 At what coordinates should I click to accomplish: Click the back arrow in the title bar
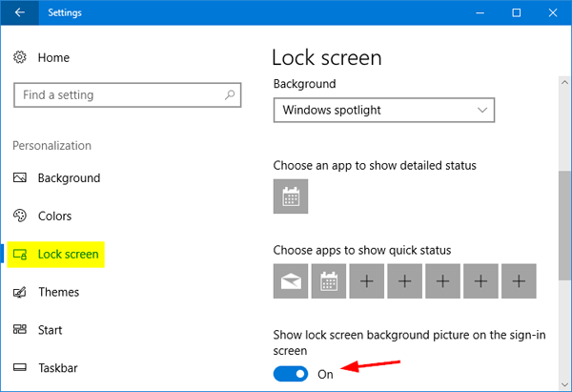pyautogui.click(x=20, y=13)
